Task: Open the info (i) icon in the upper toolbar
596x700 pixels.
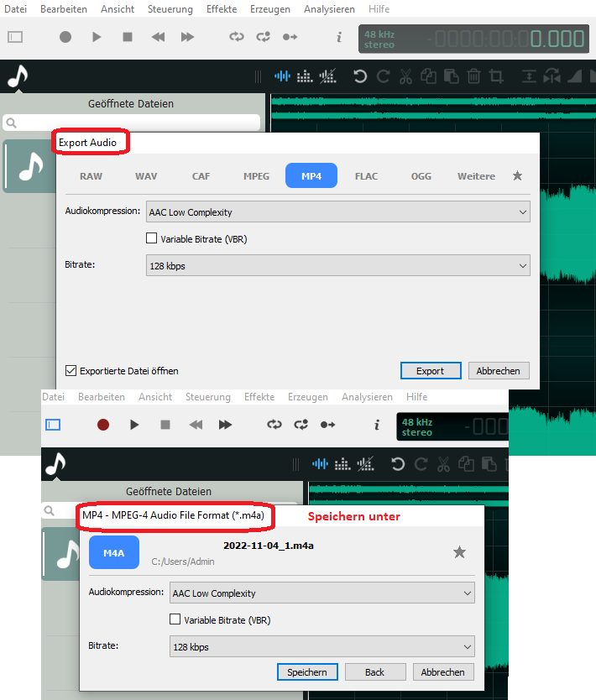Action: tap(339, 37)
